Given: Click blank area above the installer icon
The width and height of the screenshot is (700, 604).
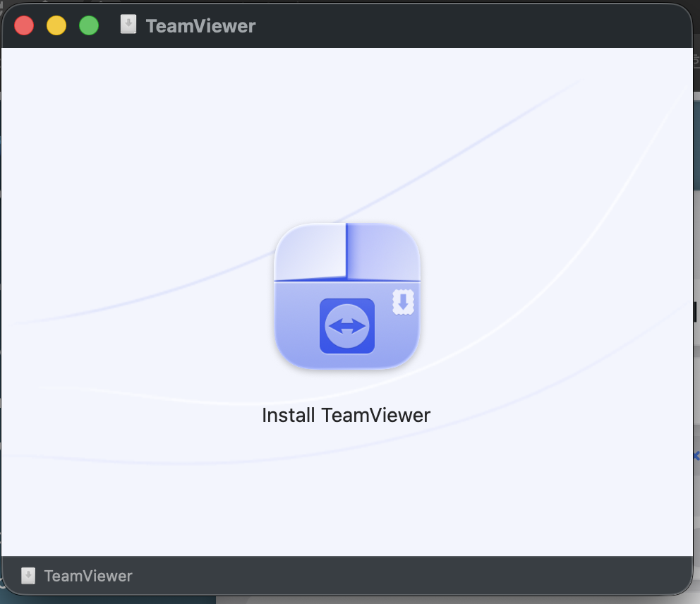Looking at the screenshot, I should coord(346,134).
